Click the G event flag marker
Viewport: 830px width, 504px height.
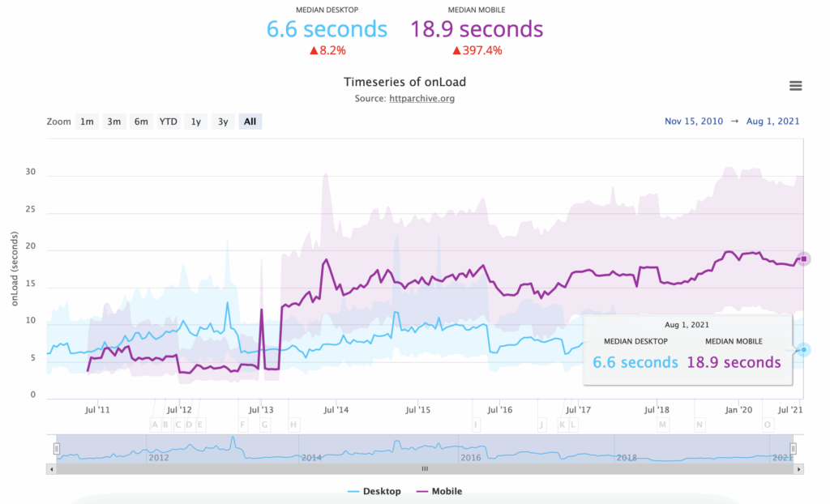pos(265,425)
